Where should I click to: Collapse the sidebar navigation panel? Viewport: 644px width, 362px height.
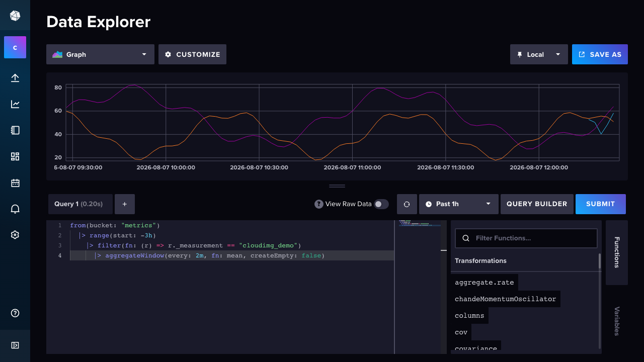tap(15, 345)
